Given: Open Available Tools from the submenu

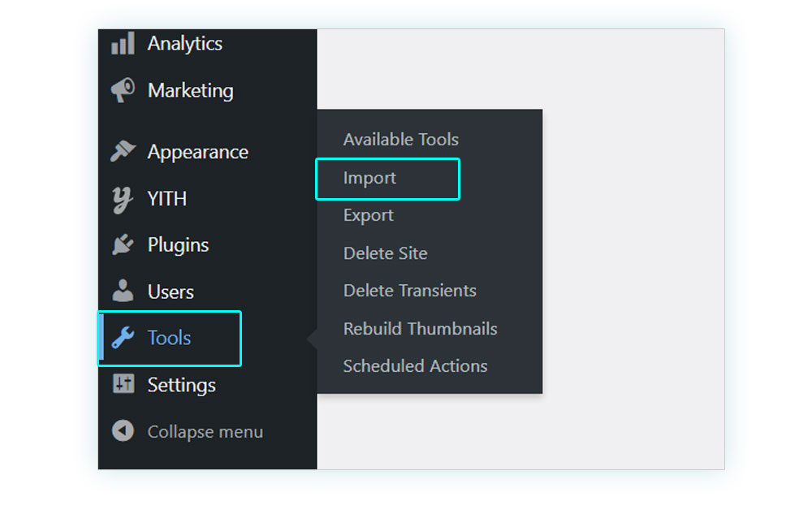Looking at the screenshot, I should (x=401, y=139).
